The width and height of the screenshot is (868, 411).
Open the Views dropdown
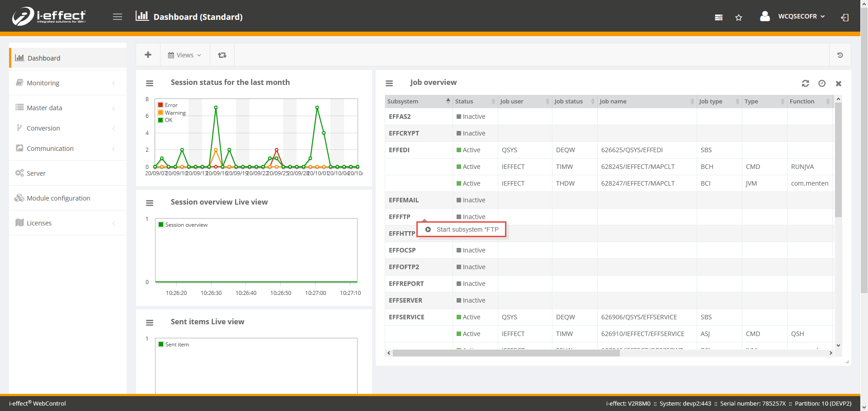(x=184, y=55)
